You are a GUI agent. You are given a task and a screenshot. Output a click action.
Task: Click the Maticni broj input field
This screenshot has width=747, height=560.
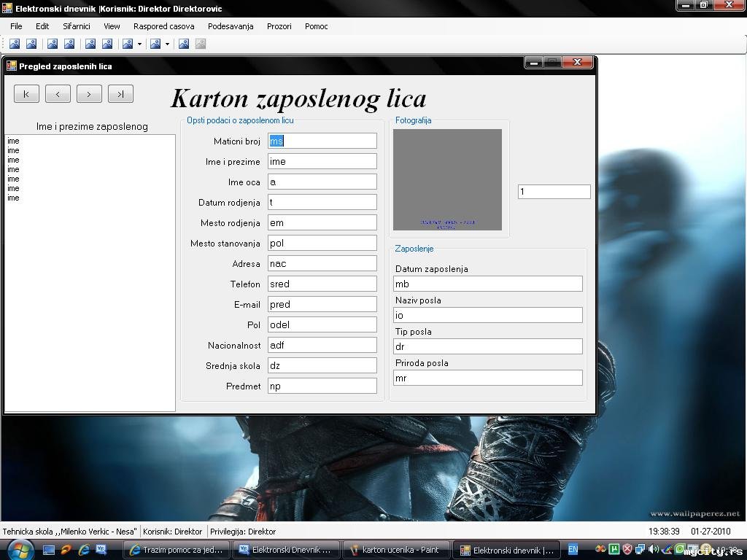(x=322, y=141)
